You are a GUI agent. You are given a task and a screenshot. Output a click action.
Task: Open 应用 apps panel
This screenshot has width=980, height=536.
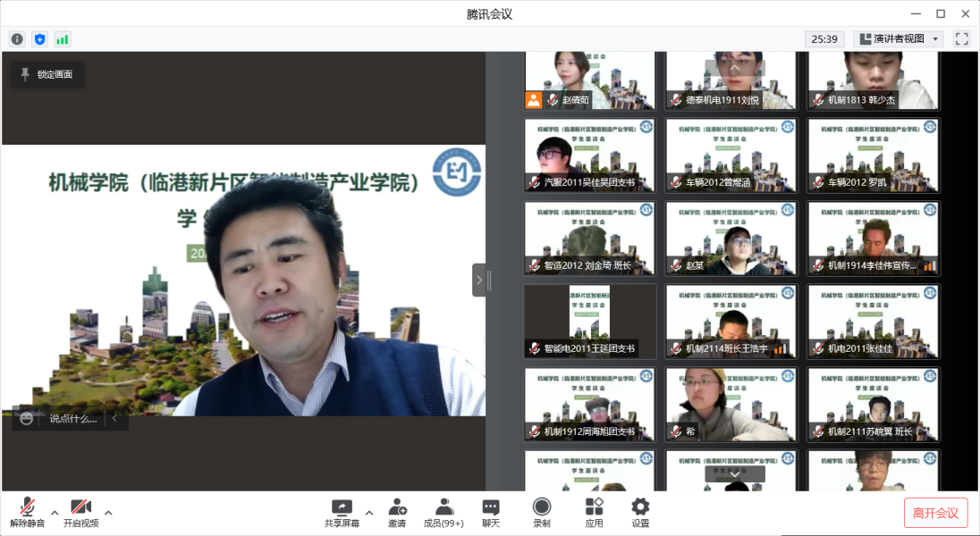pos(594,513)
